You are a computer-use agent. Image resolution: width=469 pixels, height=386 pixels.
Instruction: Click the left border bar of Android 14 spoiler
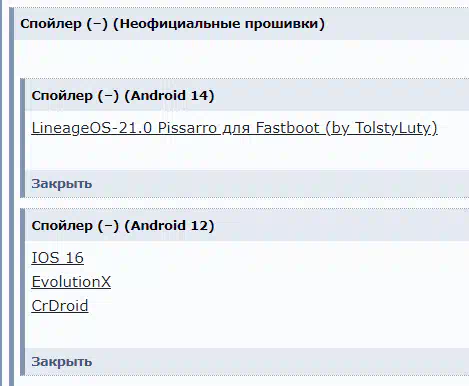[x=22, y=138]
